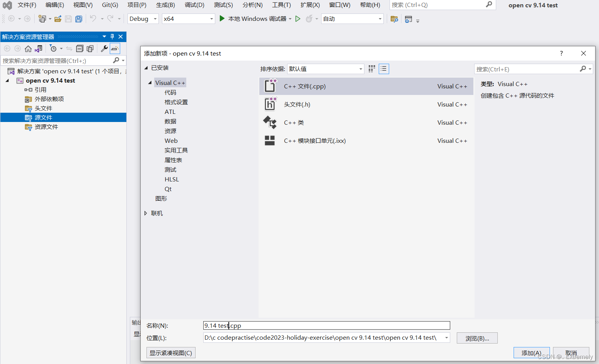The width and height of the screenshot is (599, 364).
Task: Open the 编辑(E) menu
Action: [x=55, y=5]
